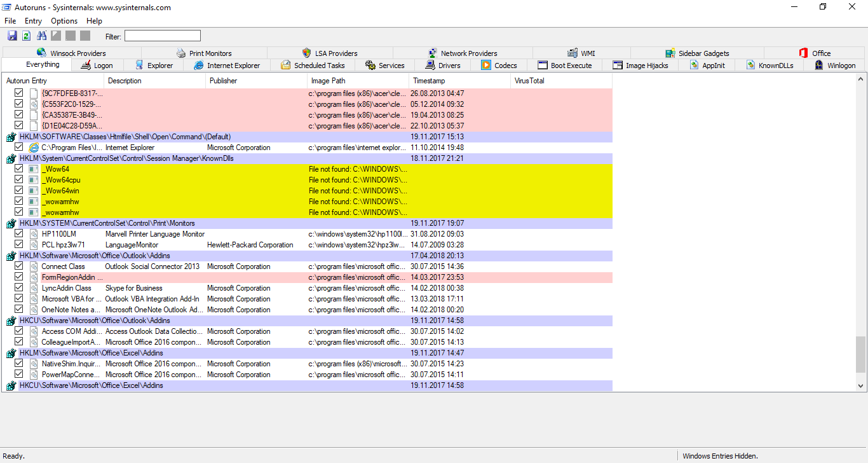
Task: Uncheck the LyncAddin Class checkbox
Action: pyautogui.click(x=19, y=288)
